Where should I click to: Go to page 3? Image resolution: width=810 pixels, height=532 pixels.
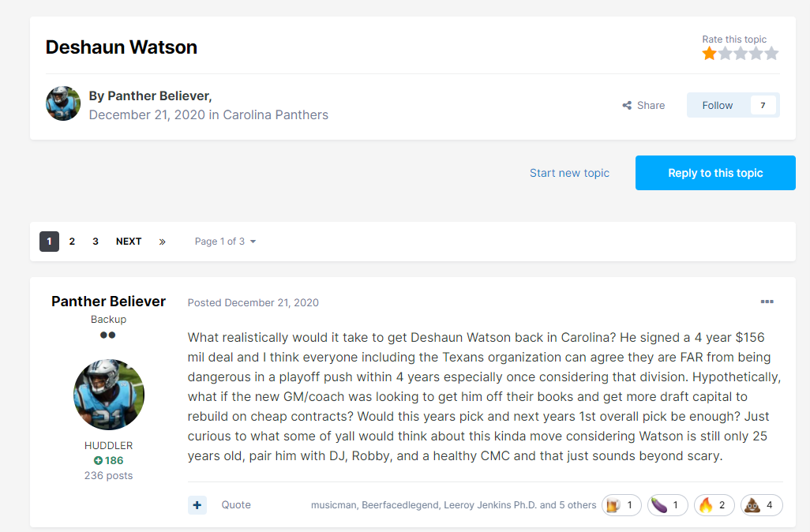click(96, 242)
